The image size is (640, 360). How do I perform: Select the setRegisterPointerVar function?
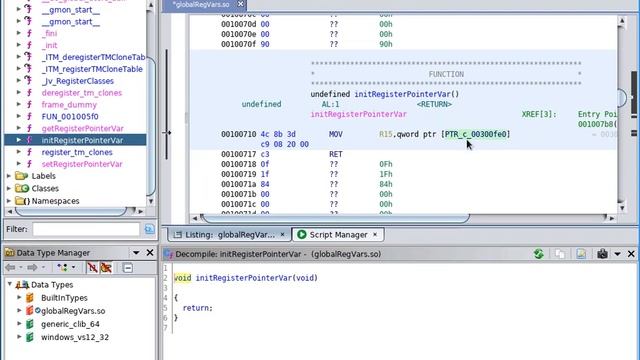pos(82,164)
